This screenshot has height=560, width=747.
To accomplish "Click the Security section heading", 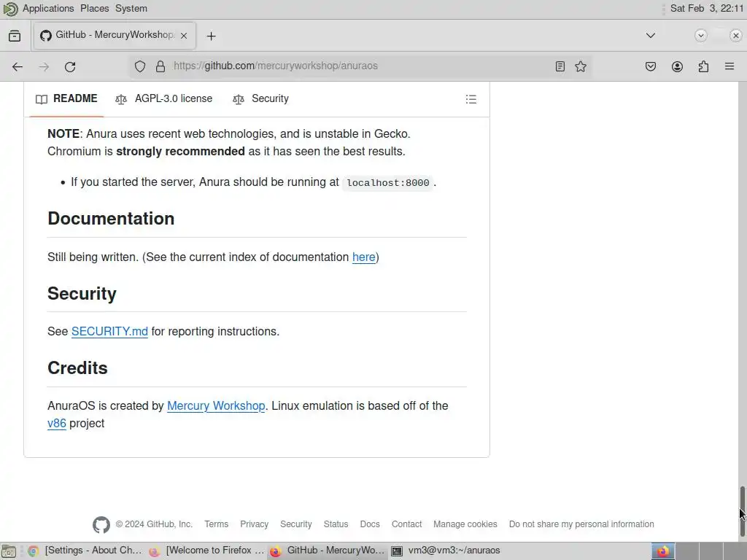I will [x=82, y=294].
